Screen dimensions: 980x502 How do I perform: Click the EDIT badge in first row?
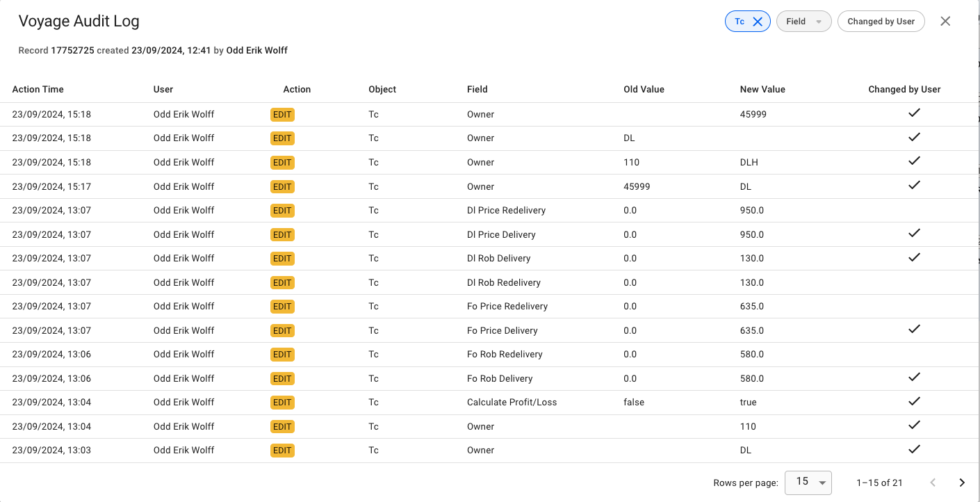coord(282,114)
